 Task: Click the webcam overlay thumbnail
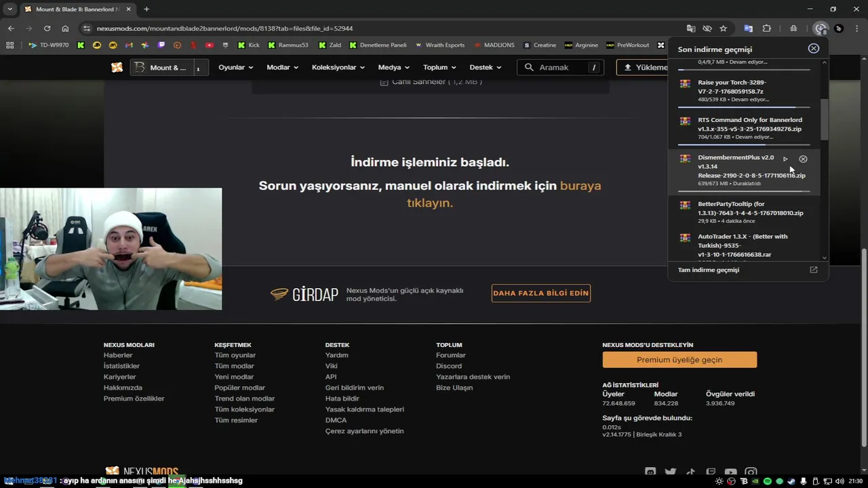point(111,249)
